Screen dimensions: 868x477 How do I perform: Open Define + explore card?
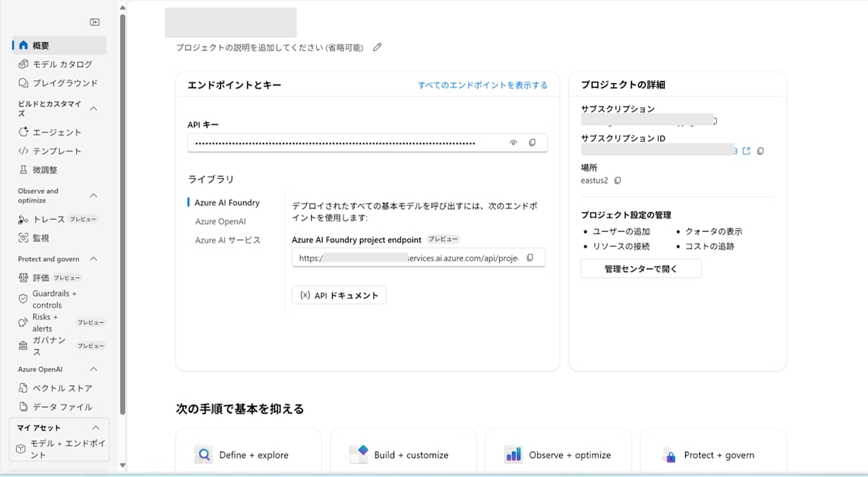pos(248,452)
